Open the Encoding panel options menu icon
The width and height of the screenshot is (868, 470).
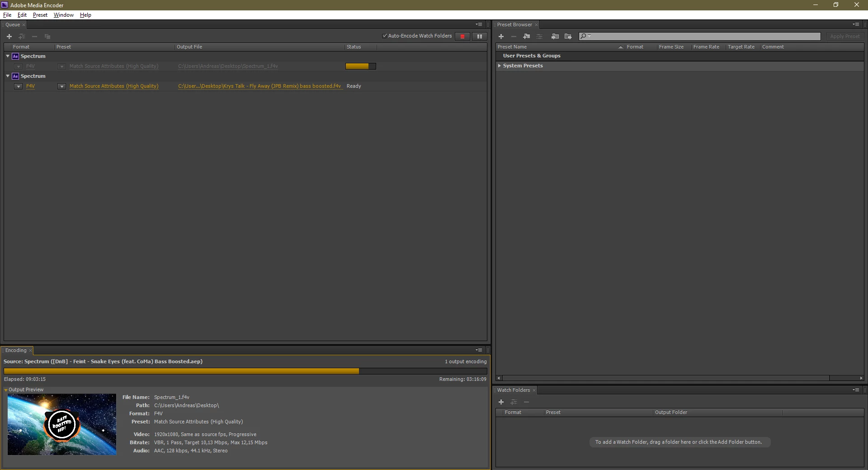tap(479, 350)
